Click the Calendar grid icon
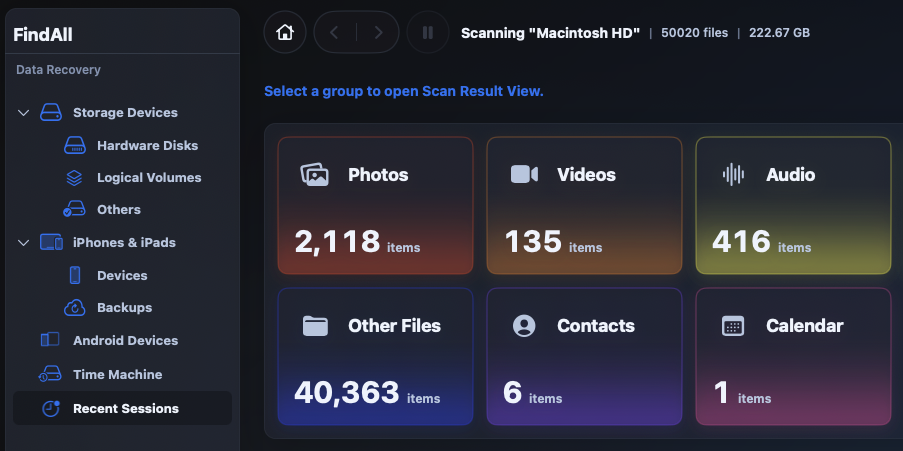Image resolution: width=903 pixels, height=451 pixels. point(733,326)
